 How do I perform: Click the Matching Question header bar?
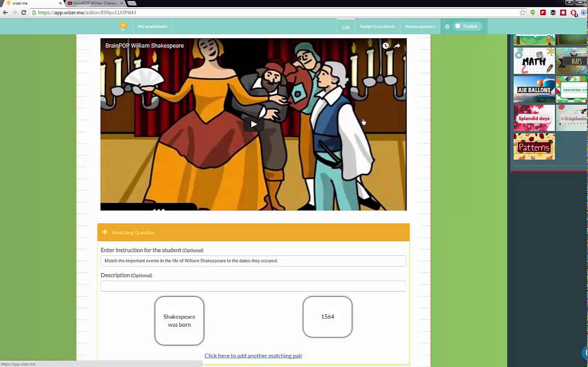tap(253, 232)
